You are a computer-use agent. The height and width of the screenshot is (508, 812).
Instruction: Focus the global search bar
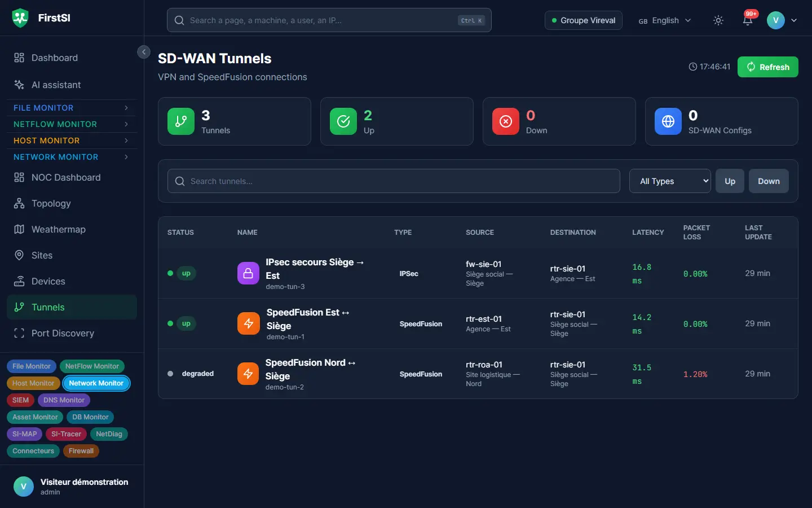(x=329, y=20)
